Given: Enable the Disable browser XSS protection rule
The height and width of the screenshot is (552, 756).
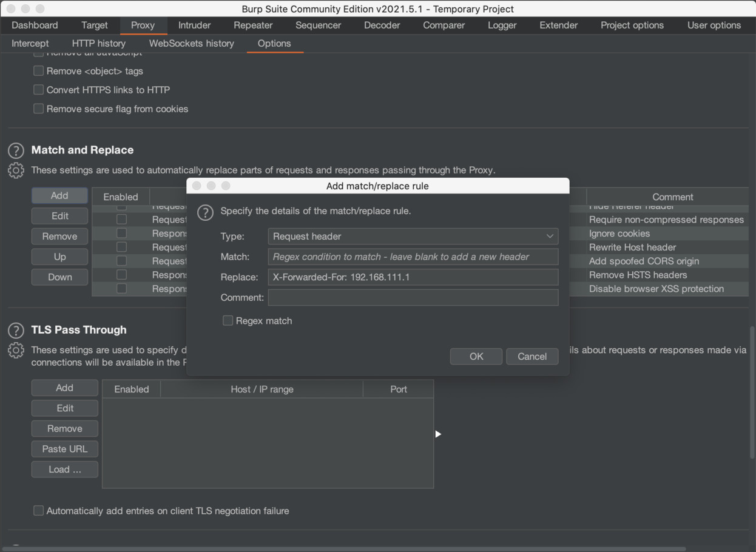Looking at the screenshot, I should [121, 289].
